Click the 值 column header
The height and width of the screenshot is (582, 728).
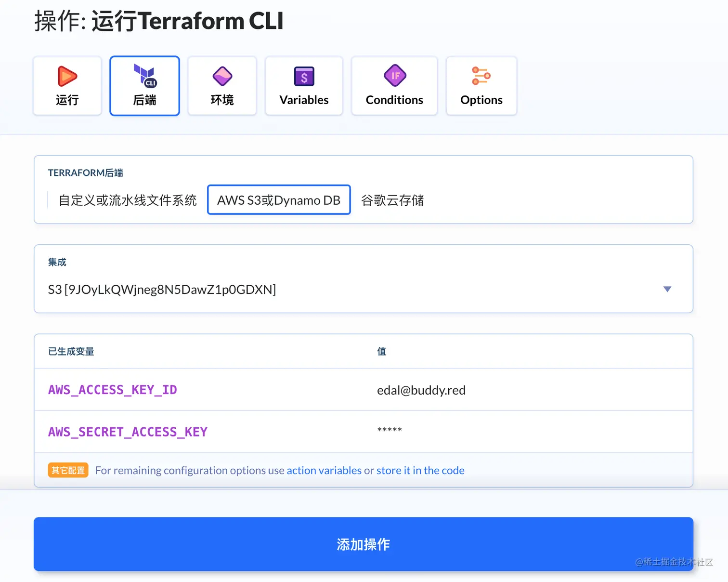tap(382, 351)
